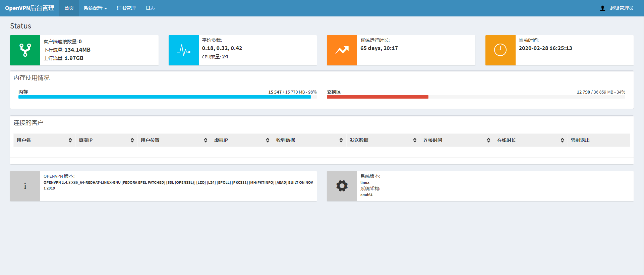Click the linux system version value

click(x=365, y=182)
